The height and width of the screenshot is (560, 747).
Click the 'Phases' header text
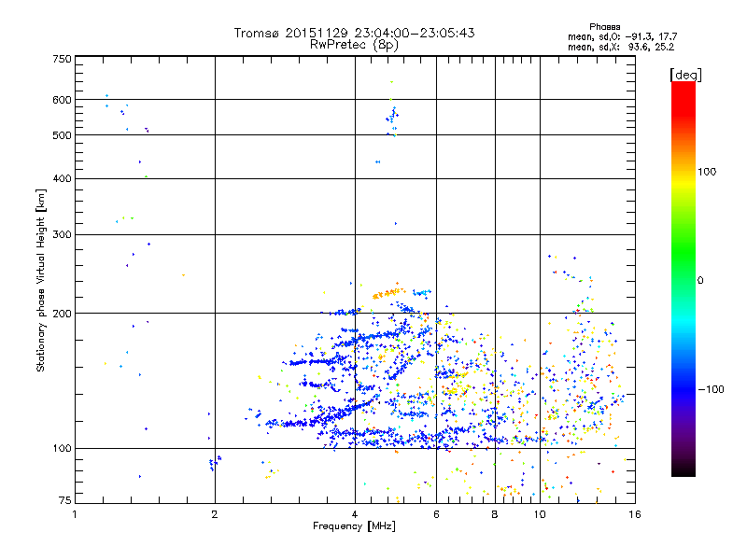[604, 27]
